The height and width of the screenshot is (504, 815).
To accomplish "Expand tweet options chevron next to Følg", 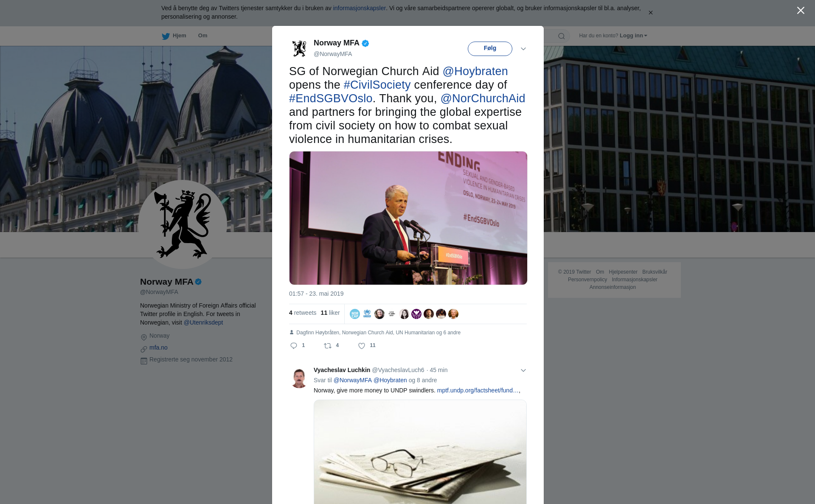I will pos(523,49).
